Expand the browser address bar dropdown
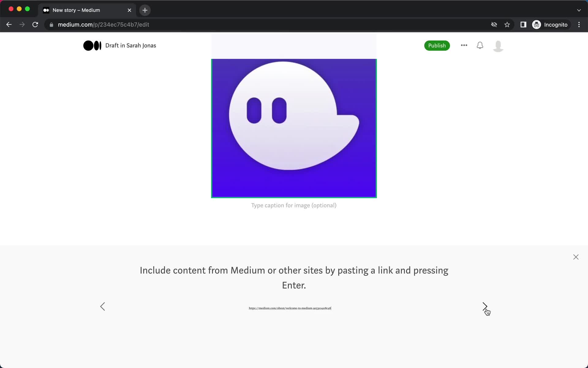588x368 pixels. pyautogui.click(x=579, y=10)
